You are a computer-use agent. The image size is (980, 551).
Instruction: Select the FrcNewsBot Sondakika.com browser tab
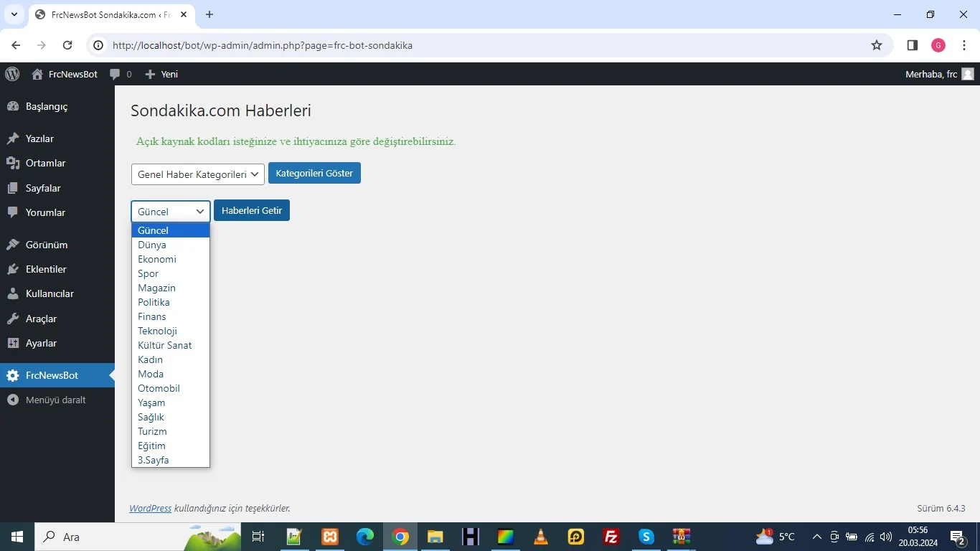111,14
